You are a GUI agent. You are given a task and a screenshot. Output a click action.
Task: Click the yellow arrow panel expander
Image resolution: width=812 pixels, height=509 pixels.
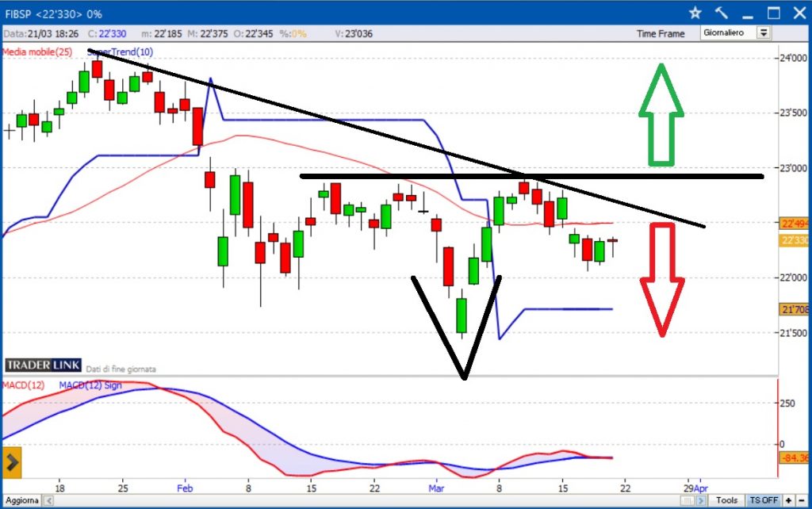12,461
